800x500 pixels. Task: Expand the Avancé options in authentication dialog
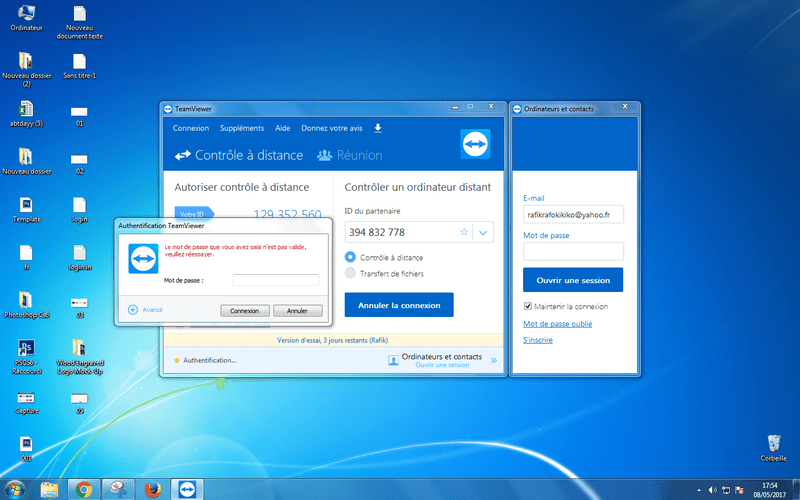tap(133, 310)
